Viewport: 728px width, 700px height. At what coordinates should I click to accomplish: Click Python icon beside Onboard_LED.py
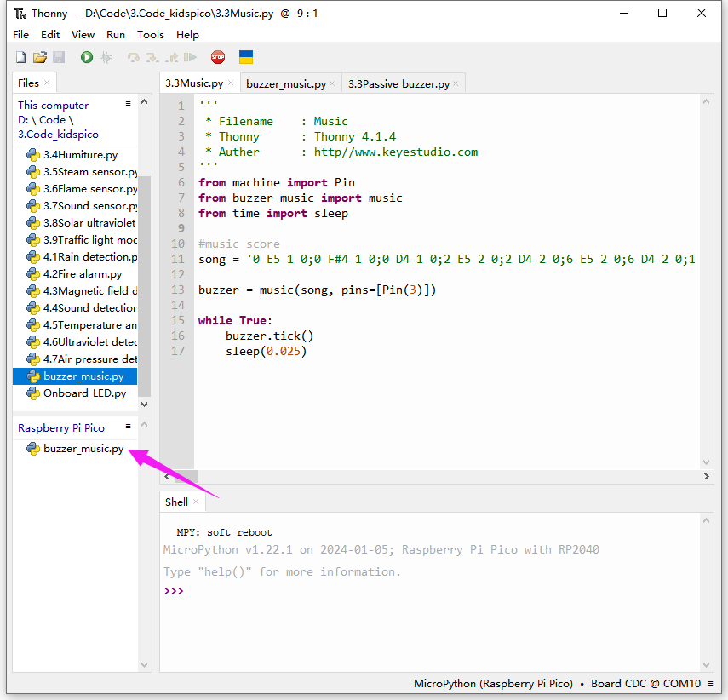click(33, 393)
